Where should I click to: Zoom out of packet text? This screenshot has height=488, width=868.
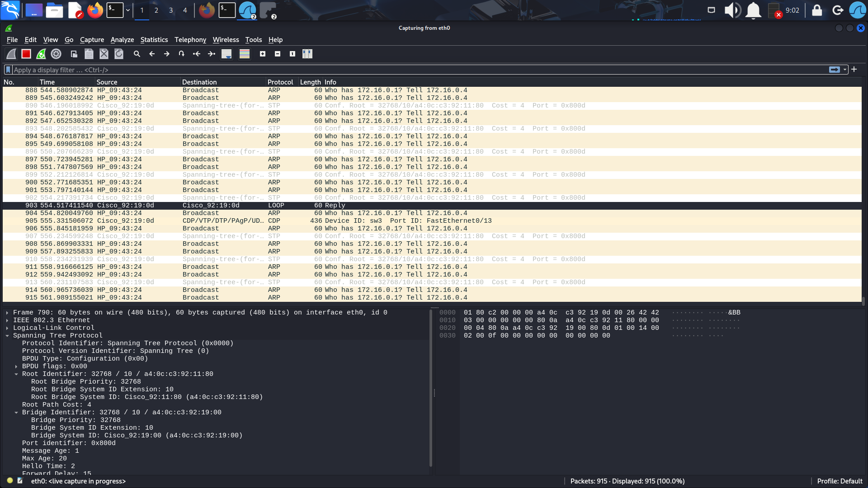coord(278,54)
